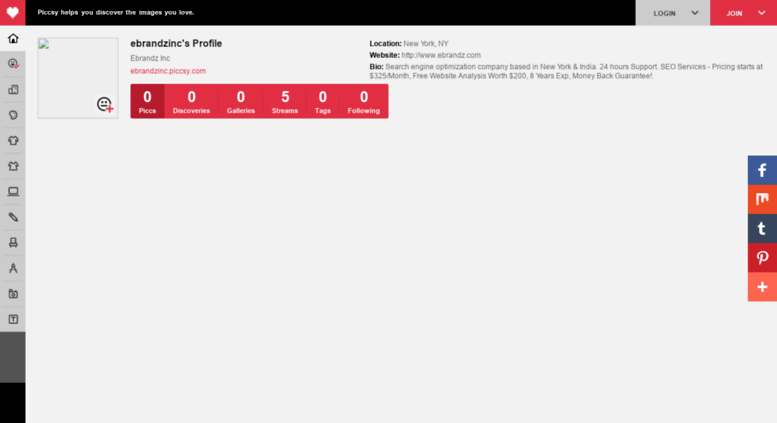This screenshot has height=423, width=777.
Task: Open the architecture buildings category icon
Action: tap(13, 90)
